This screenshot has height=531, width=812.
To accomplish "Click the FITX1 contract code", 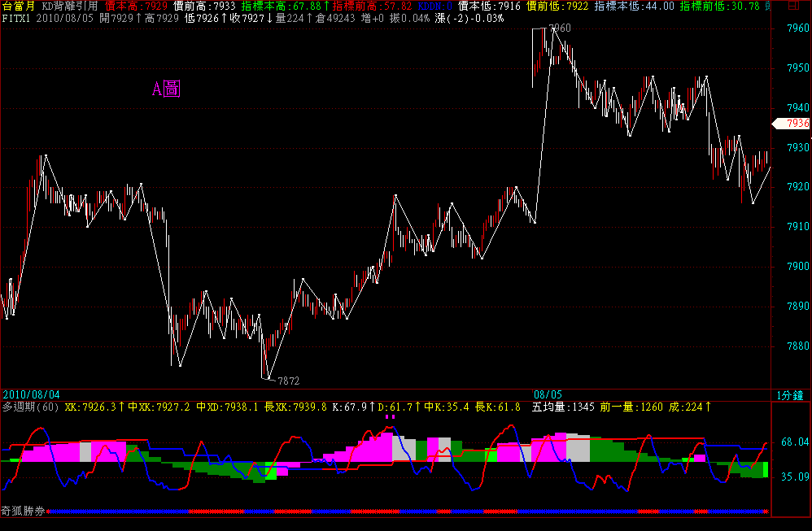I will (x=16, y=18).
